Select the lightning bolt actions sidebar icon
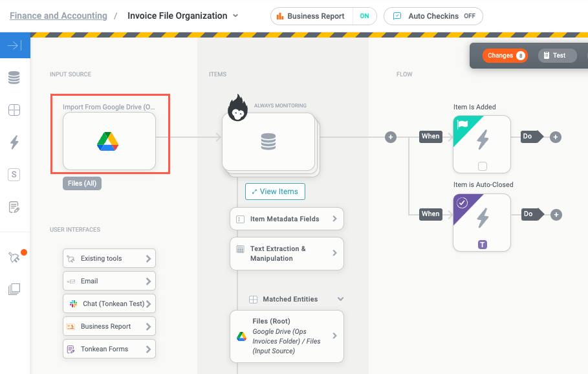This screenshot has height=374, width=588. pyautogui.click(x=14, y=142)
